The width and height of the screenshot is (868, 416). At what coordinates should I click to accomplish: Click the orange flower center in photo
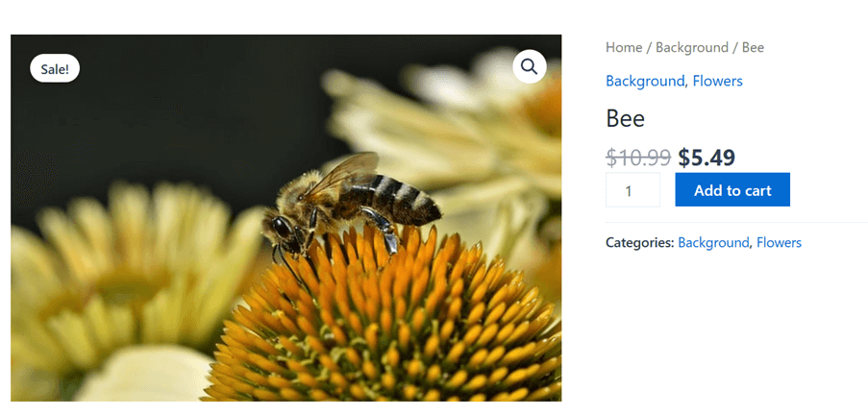pos(387,327)
